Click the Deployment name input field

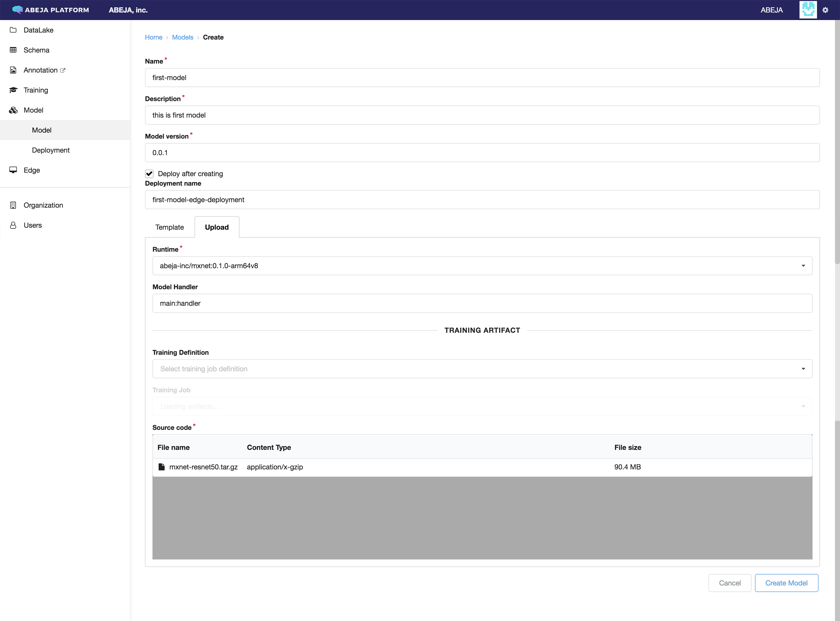482,200
